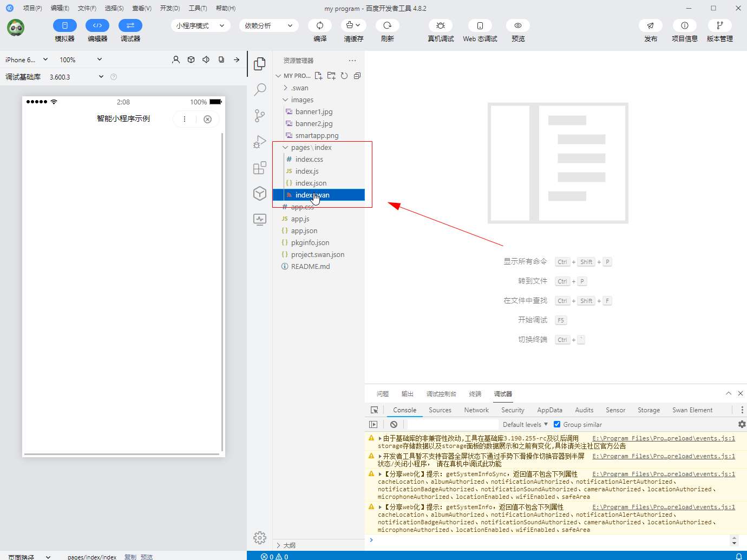747x560 pixels.
Task: Click the first warning's events.js:1 source link
Action: pyautogui.click(x=664, y=438)
